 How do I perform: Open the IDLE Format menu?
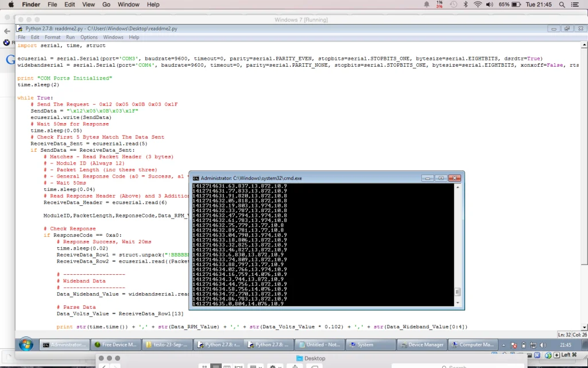tap(52, 37)
